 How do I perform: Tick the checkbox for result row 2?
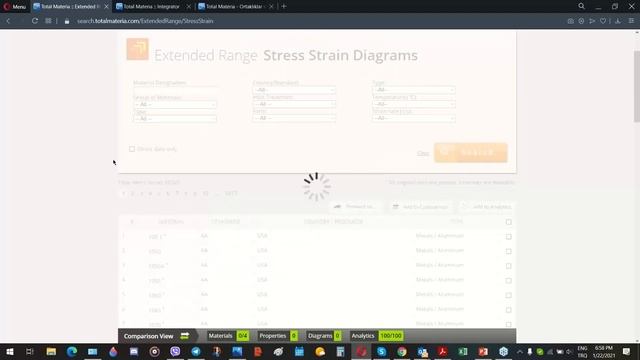[509, 251]
